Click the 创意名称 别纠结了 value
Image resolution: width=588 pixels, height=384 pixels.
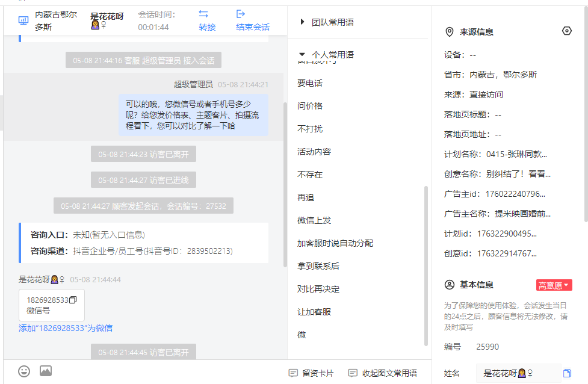coord(518,174)
